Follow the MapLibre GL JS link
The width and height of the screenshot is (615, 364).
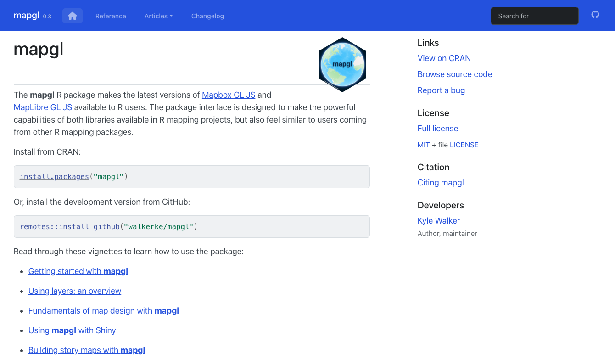pyautogui.click(x=43, y=107)
